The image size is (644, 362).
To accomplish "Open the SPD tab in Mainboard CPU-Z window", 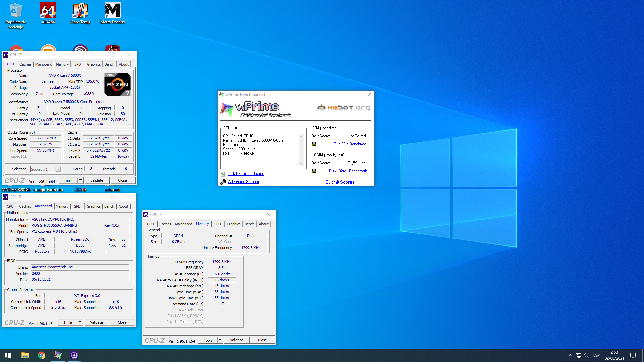I will [x=77, y=206].
